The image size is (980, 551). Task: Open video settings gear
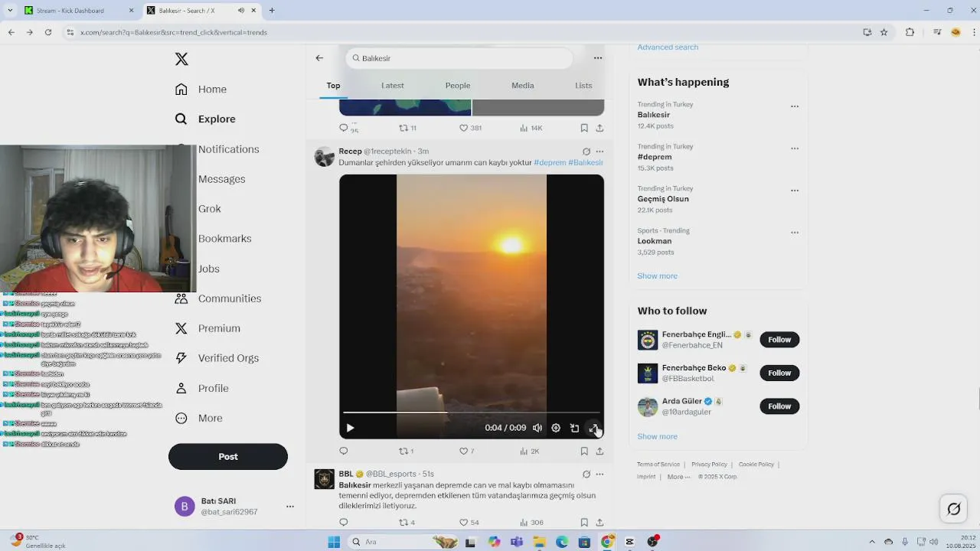556,428
